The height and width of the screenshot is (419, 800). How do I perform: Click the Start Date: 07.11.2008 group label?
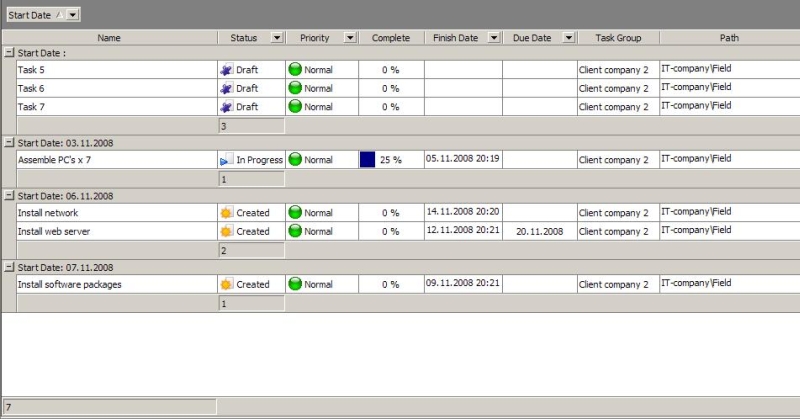(65, 267)
